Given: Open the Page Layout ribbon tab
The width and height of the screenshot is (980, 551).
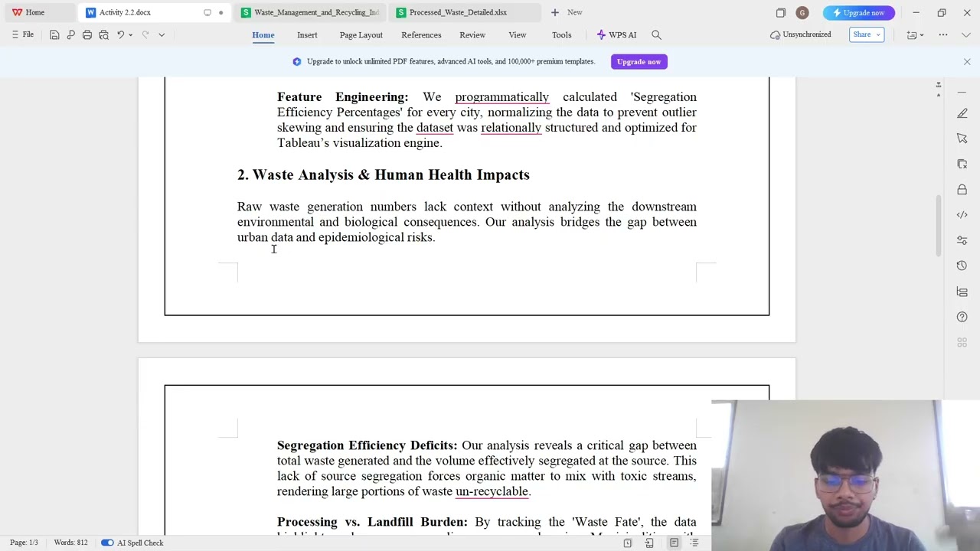Looking at the screenshot, I should tap(361, 34).
